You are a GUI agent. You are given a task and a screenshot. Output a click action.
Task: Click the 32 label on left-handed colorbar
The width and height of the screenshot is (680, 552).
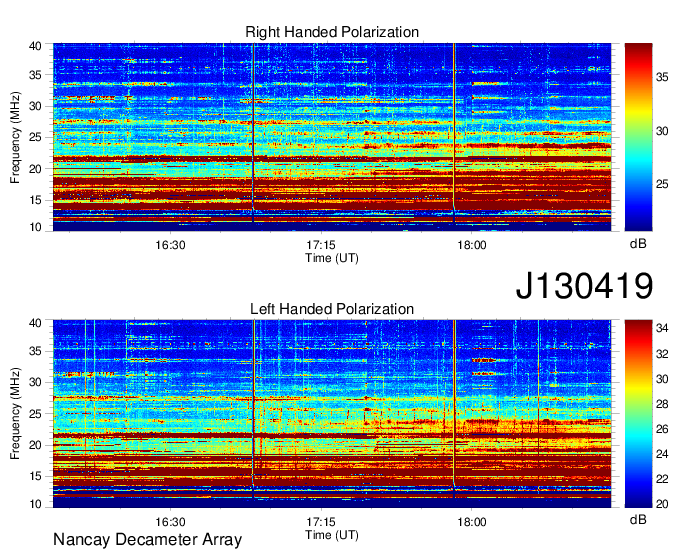pos(662,354)
